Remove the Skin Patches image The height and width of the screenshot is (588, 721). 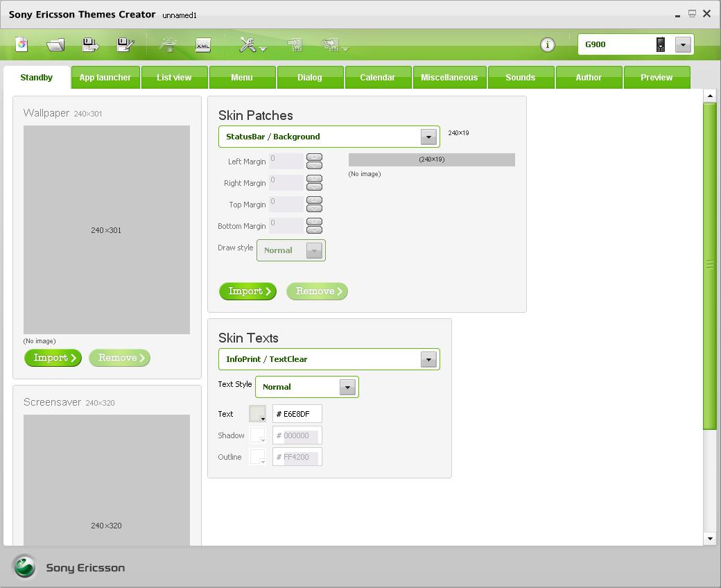pos(317,291)
